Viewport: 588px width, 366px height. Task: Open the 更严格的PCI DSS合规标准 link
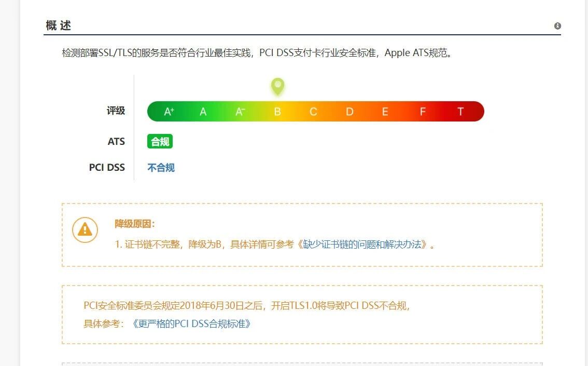(x=191, y=323)
